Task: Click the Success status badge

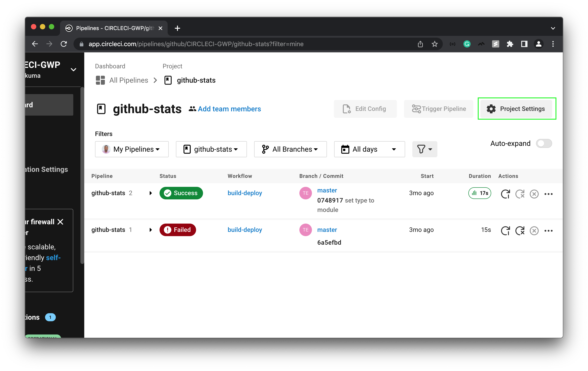Action: [x=181, y=193]
